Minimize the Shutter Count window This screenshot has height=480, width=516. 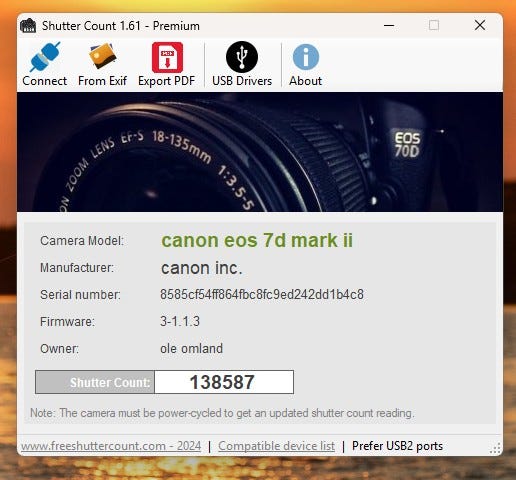(x=389, y=25)
